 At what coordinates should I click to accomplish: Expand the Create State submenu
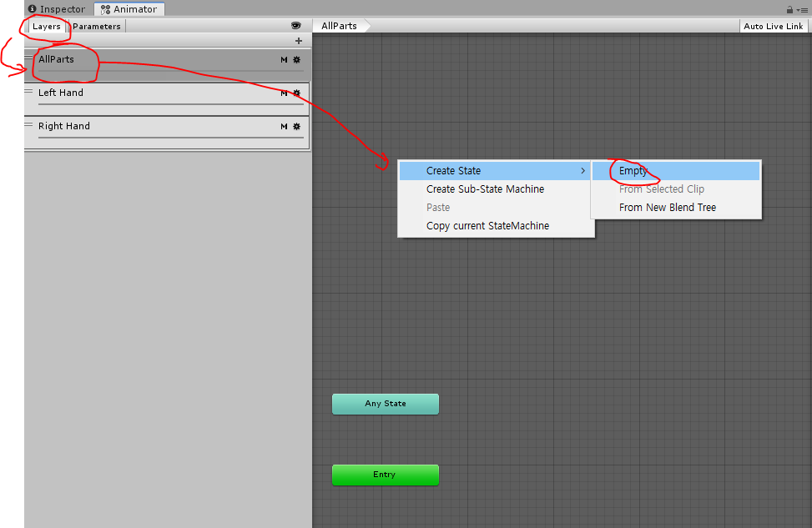click(494, 171)
